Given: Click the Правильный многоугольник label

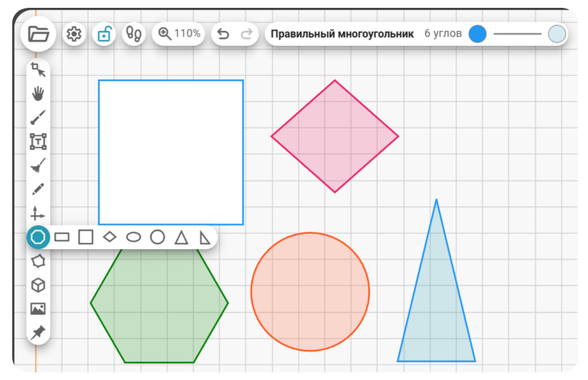Looking at the screenshot, I should click(342, 34).
